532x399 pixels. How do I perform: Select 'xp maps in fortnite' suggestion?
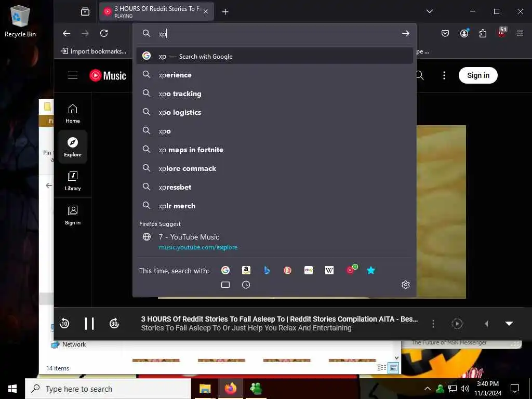click(x=274, y=149)
